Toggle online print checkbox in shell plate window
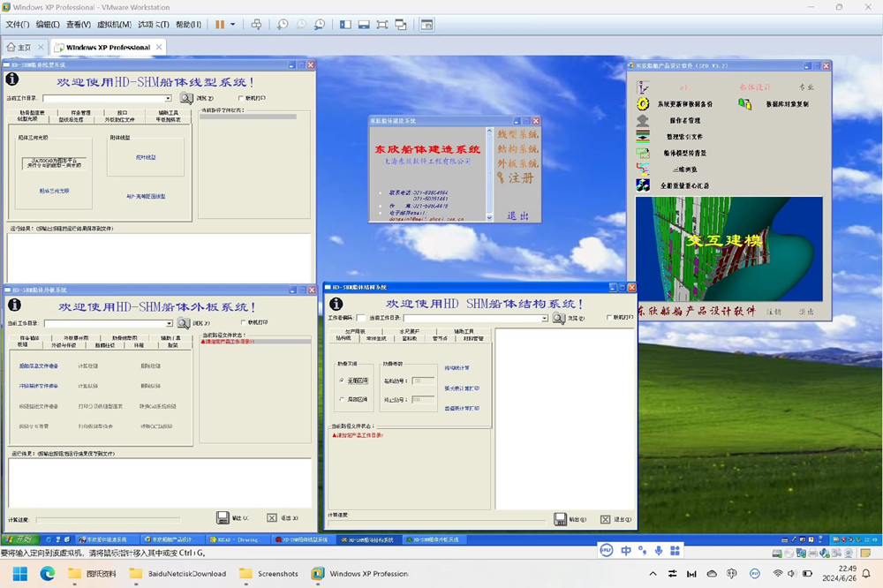 pos(244,322)
